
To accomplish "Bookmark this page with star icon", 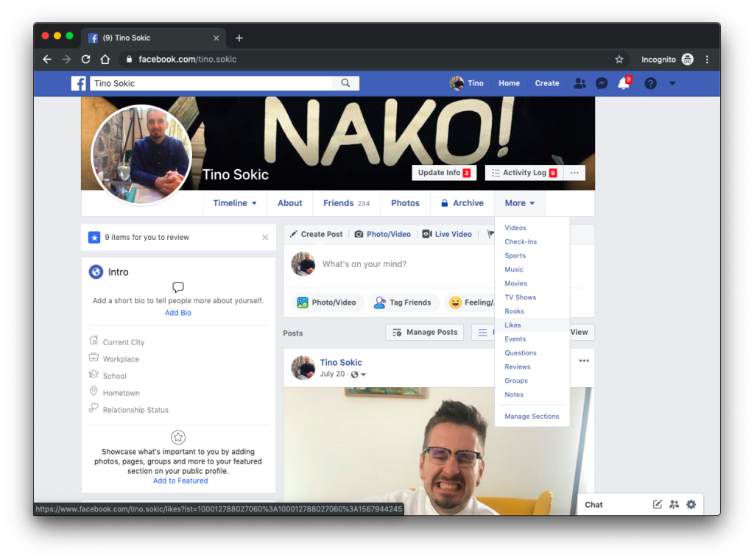I will [619, 60].
